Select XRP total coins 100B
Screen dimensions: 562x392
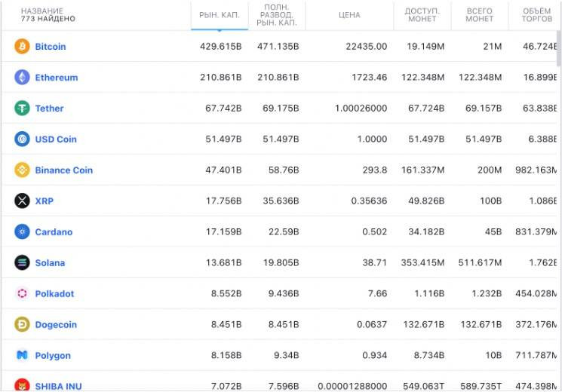[x=490, y=201]
